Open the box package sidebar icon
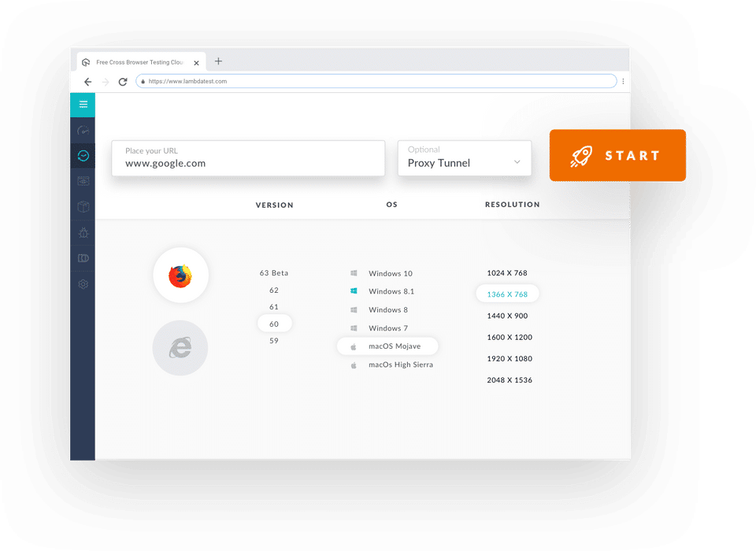This screenshot has height=551, width=756. (83, 207)
